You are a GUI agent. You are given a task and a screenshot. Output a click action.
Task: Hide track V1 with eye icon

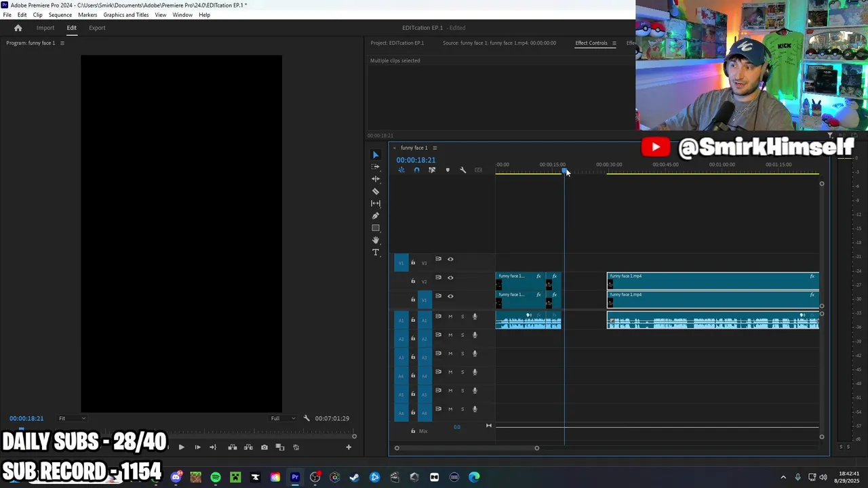point(450,296)
